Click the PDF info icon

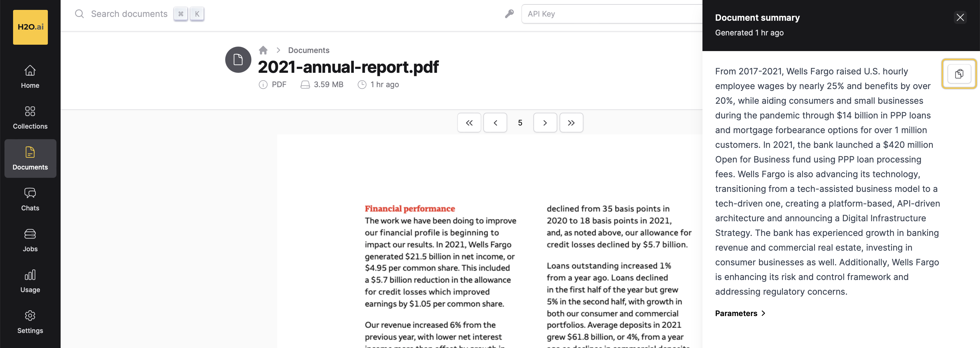(x=263, y=85)
